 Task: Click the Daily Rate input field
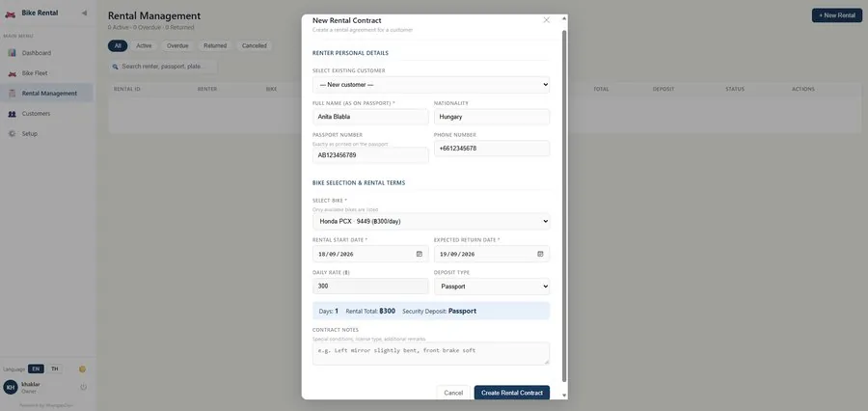pos(370,287)
